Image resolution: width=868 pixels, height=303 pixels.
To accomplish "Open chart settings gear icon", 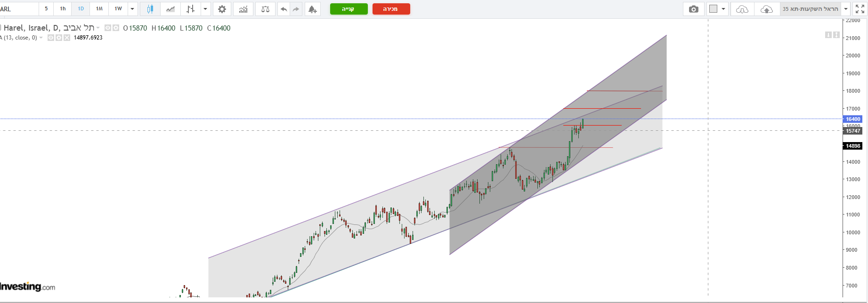I will [x=222, y=9].
